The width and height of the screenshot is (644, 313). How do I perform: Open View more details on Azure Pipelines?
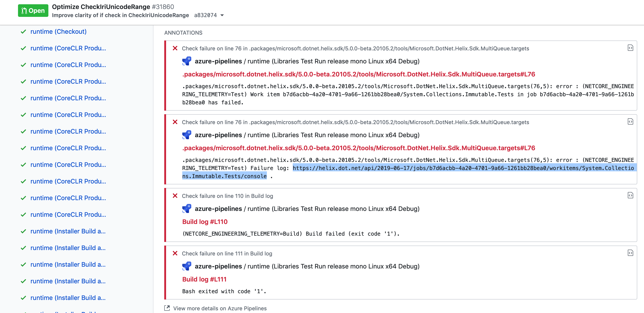(x=220, y=309)
